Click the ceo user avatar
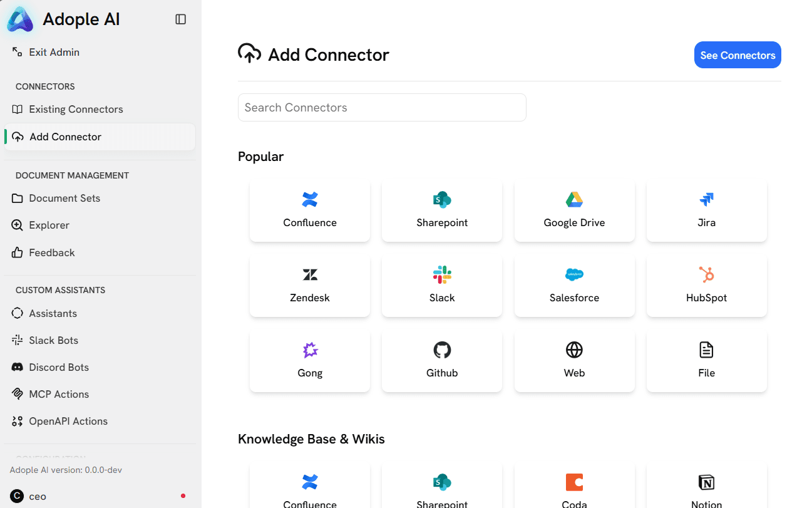This screenshot has height=508, width=812. coord(18,496)
